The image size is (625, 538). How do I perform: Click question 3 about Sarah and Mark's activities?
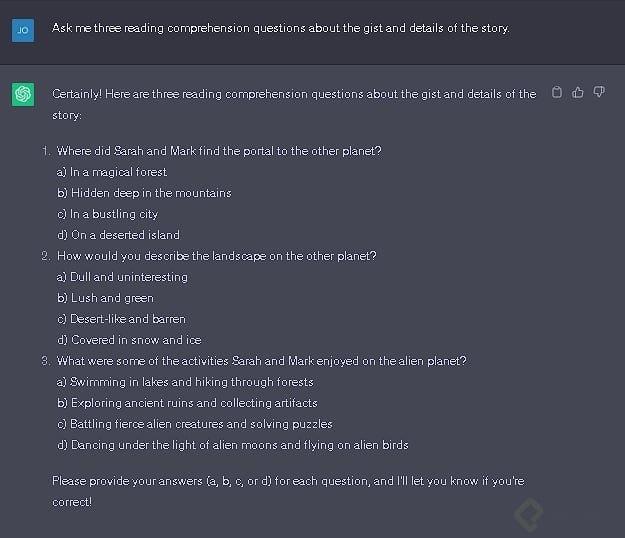point(261,361)
